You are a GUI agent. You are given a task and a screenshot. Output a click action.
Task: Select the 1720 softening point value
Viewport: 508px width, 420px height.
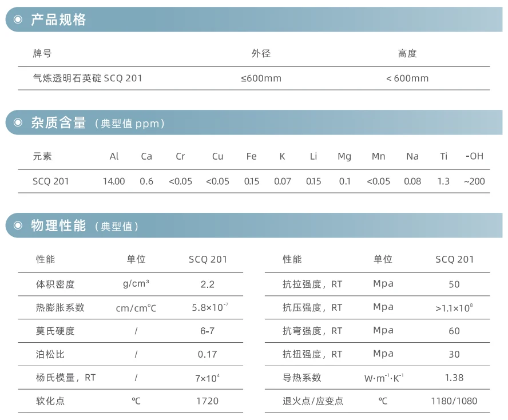tap(207, 401)
